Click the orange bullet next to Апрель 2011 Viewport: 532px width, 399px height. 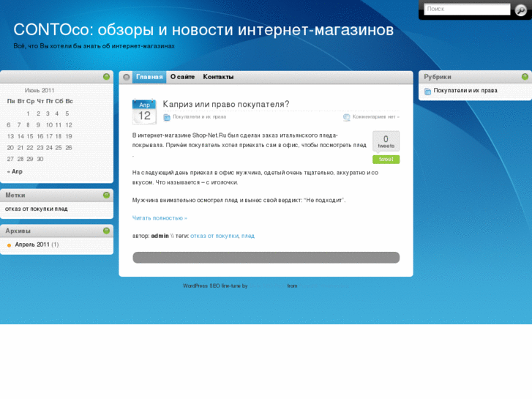(x=10, y=245)
